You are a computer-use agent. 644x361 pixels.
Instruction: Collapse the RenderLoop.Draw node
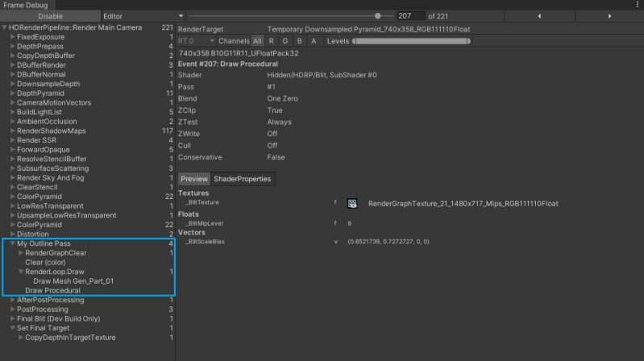21,272
